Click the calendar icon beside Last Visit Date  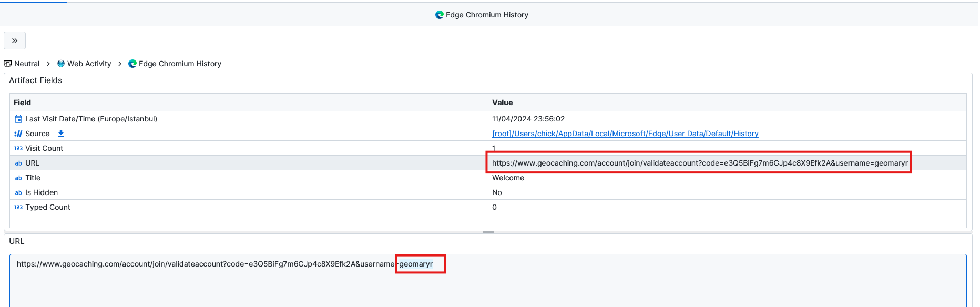18,119
